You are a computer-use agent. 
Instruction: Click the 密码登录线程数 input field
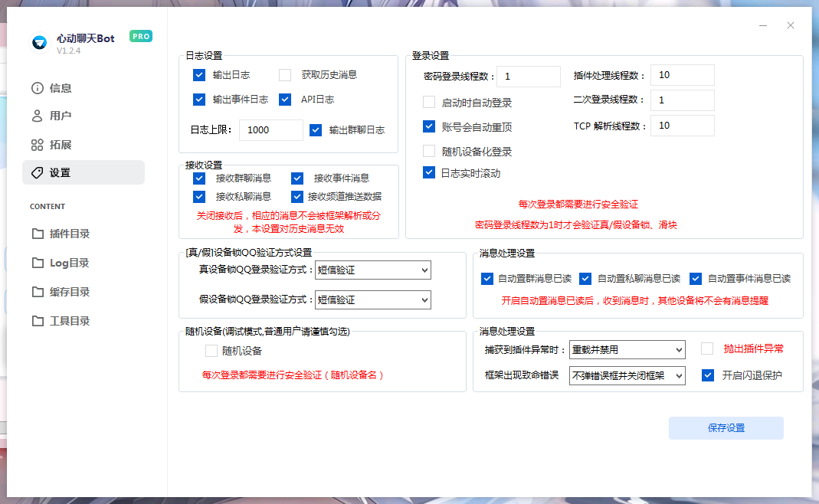[x=528, y=77]
